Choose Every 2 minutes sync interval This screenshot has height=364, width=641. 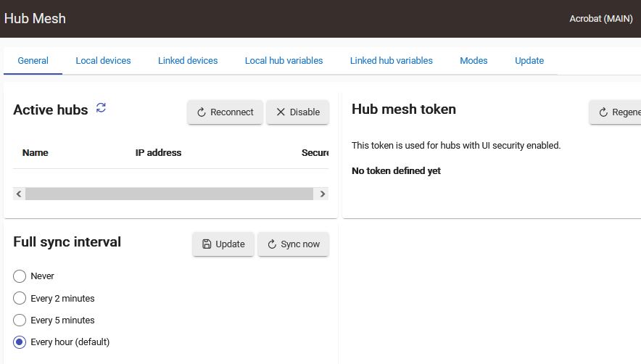pyautogui.click(x=20, y=298)
